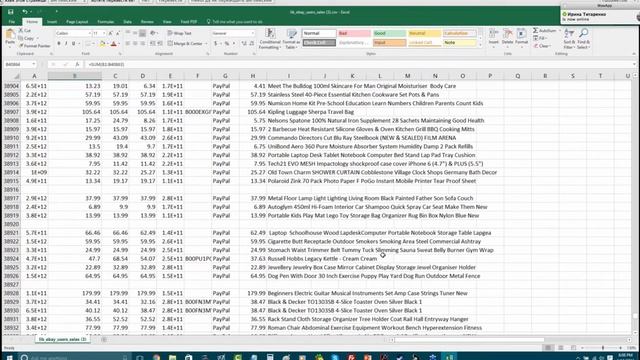Activate the Format Painter brush
This screenshot has height=360, width=640.
[34, 46]
